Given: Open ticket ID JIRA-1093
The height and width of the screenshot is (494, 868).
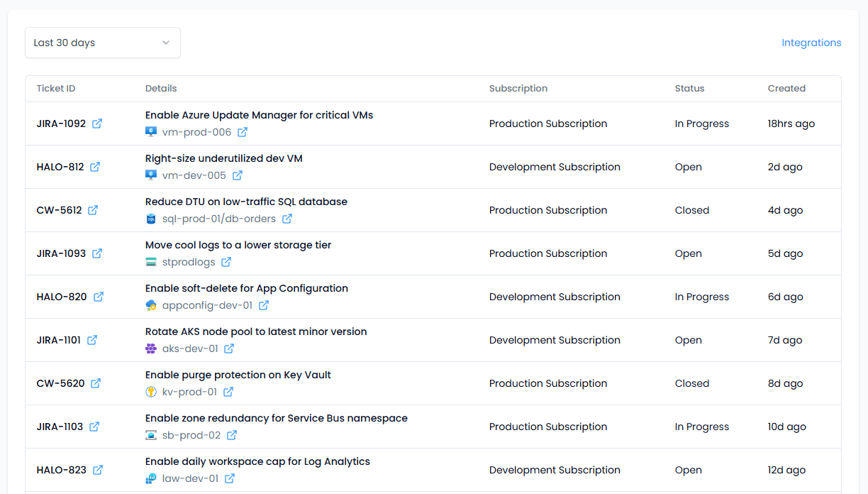Looking at the screenshot, I should [61, 253].
